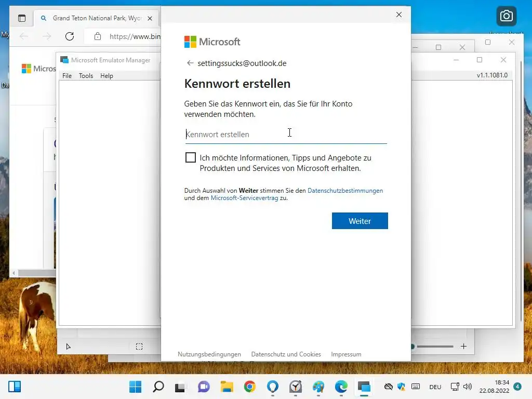Go back using arrow beside settingssucks@outlook.de
Image resolution: width=532 pixels, height=399 pixels.
coord(190,63)
